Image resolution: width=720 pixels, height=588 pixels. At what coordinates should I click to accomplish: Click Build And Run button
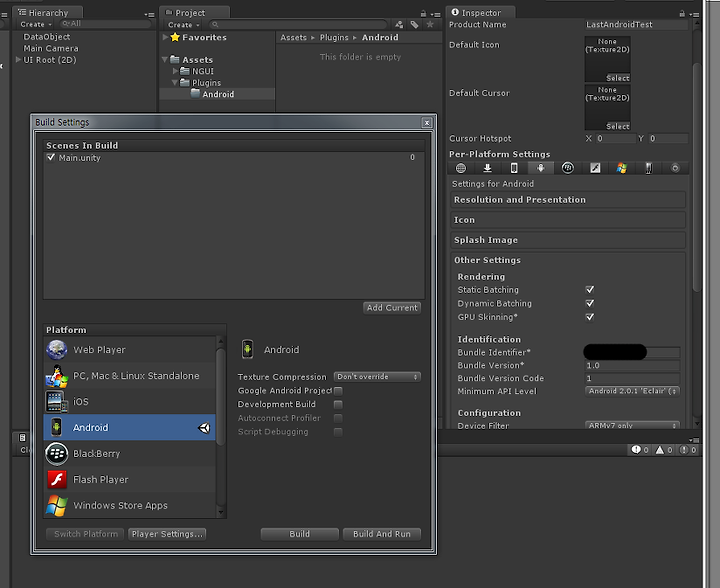(382, 534)
